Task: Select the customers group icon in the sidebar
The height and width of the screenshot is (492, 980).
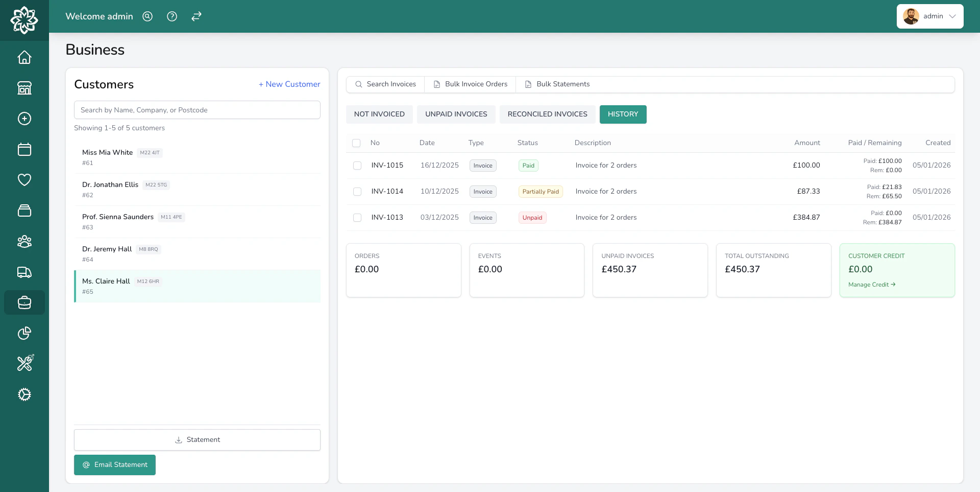Action: (x=24, y=241)
